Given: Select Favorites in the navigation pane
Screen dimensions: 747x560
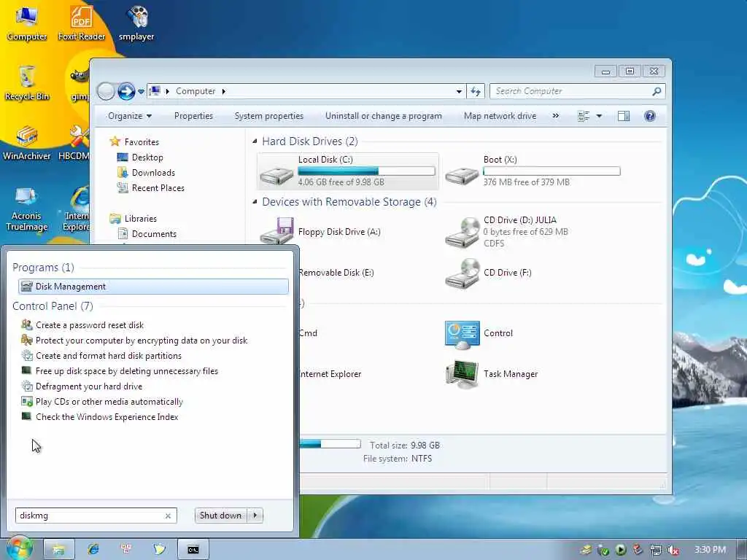Looking at the screenshot, I should click(x=142, y=142).
